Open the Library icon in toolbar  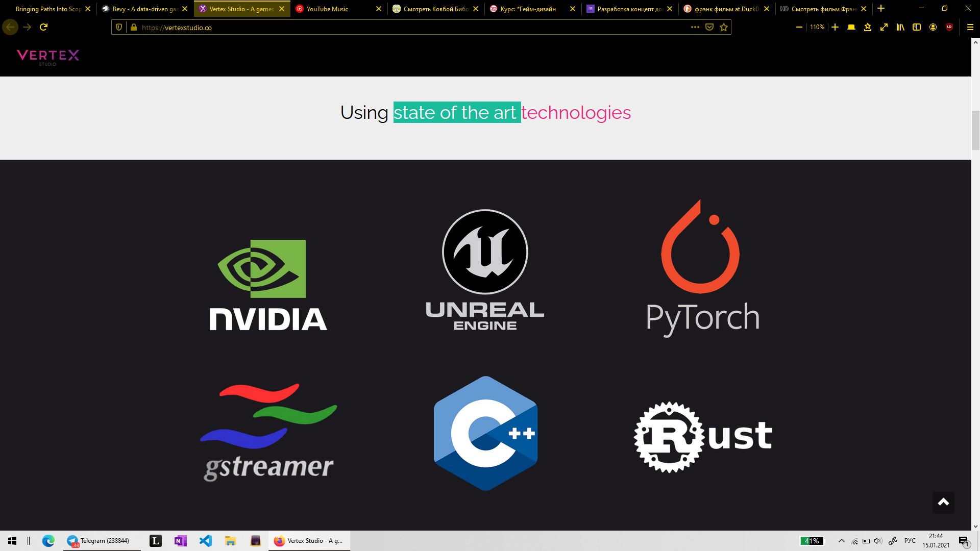[x=900, y=27]
